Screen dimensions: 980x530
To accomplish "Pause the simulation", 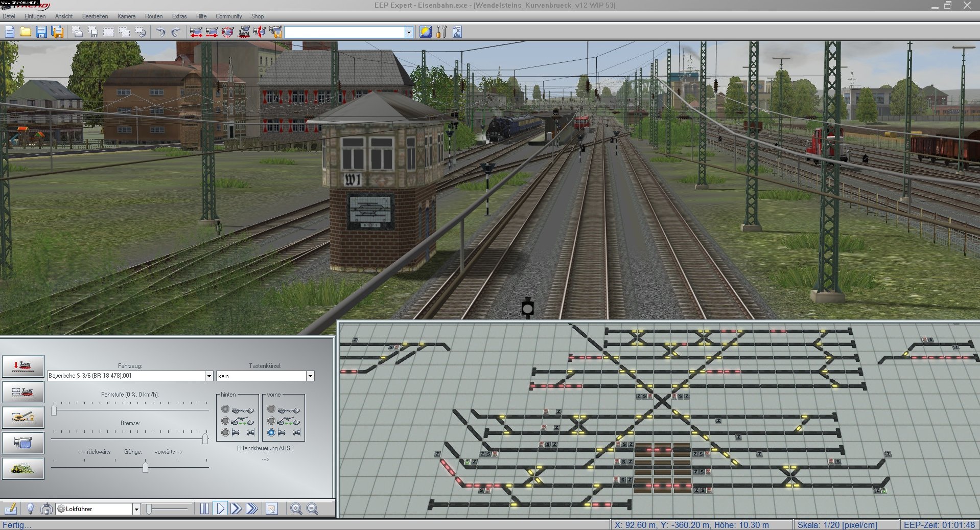I will coord(205,509).
